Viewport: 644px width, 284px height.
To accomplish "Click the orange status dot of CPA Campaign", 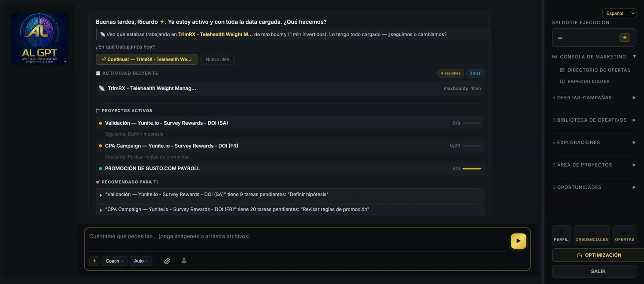I will click(100, 146).
